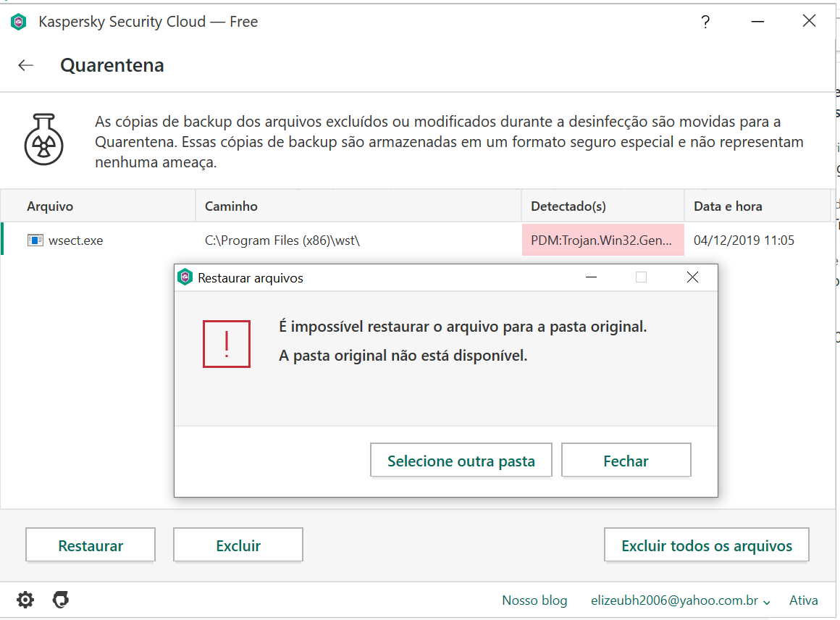
Task: Open the Nosso blog link
Action: click(x=534, y=600)
